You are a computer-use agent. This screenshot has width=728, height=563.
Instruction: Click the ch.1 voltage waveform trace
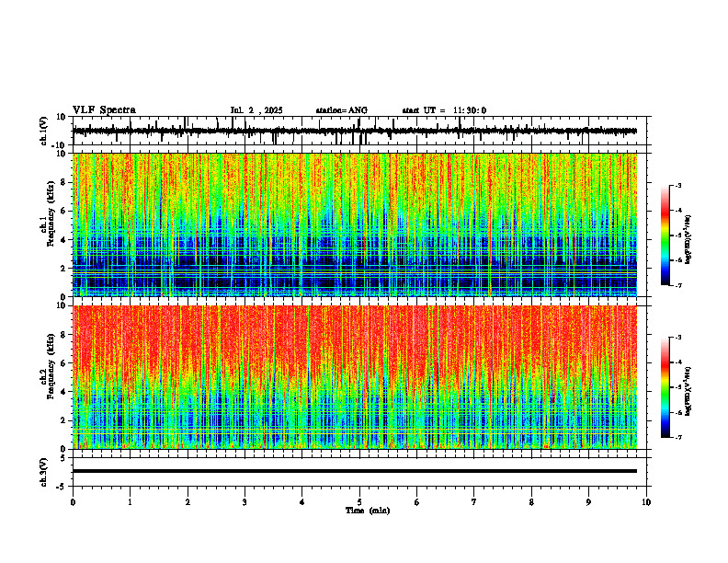point(355,131)
